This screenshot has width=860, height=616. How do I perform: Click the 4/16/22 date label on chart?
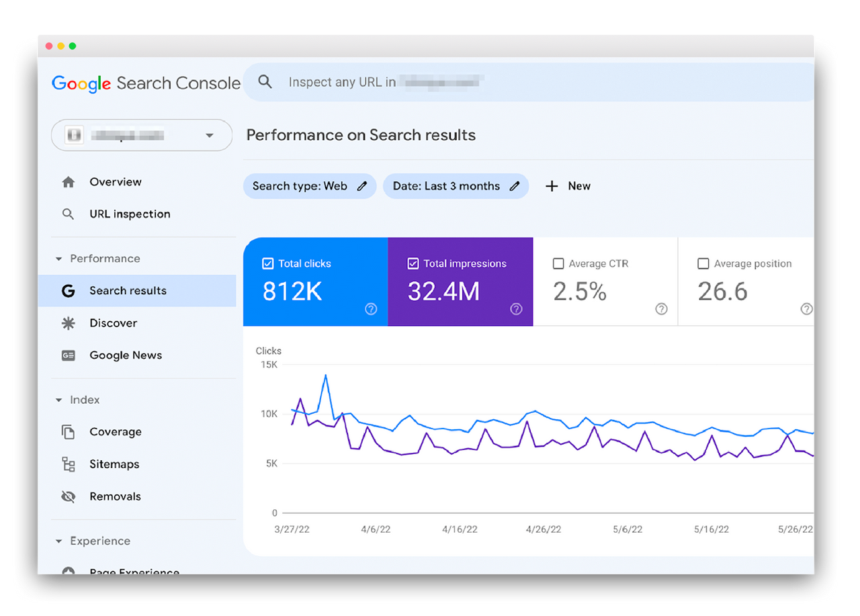click(460, 529)
